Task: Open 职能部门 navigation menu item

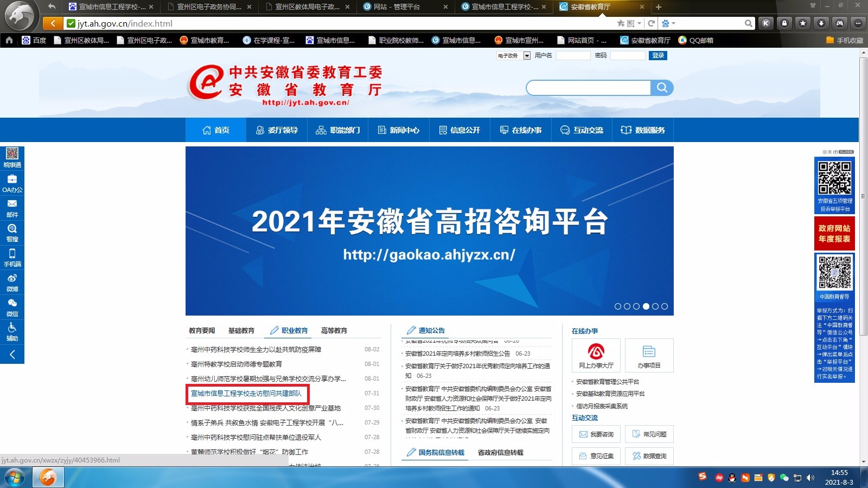Action: (x=337, y=130)
